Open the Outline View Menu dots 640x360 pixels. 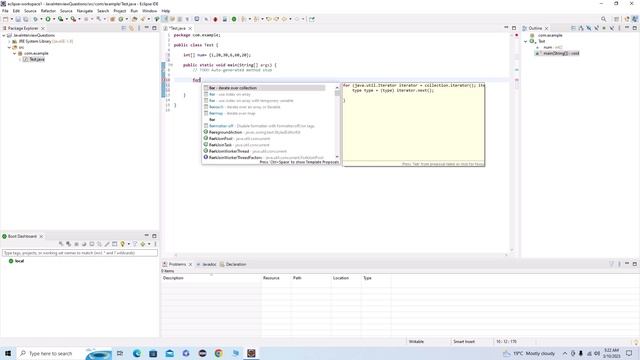click(x=619, y=28)
